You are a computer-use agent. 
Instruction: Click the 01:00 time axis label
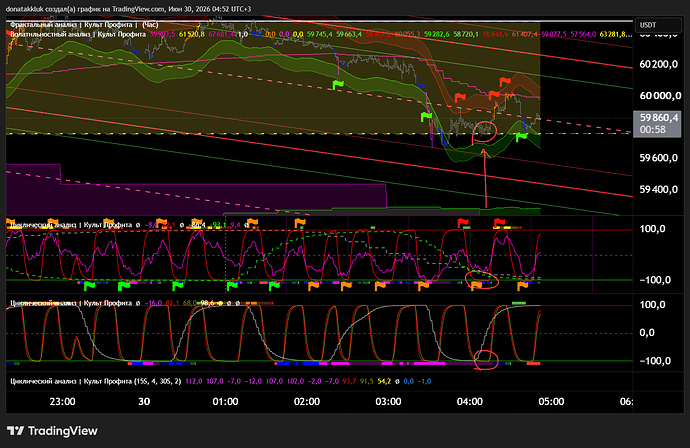click(x=225, y=402)
